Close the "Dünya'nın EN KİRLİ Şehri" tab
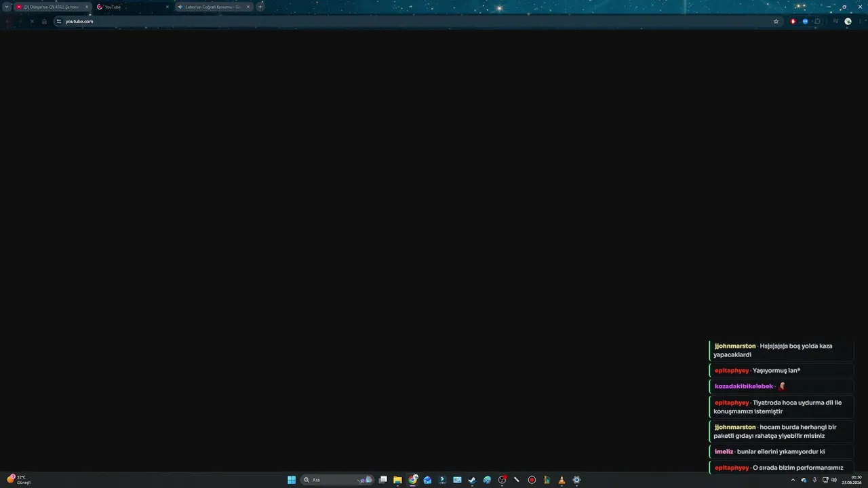This screenshot has height=488, width=868. pyautogui.click(x=87, y=7)
